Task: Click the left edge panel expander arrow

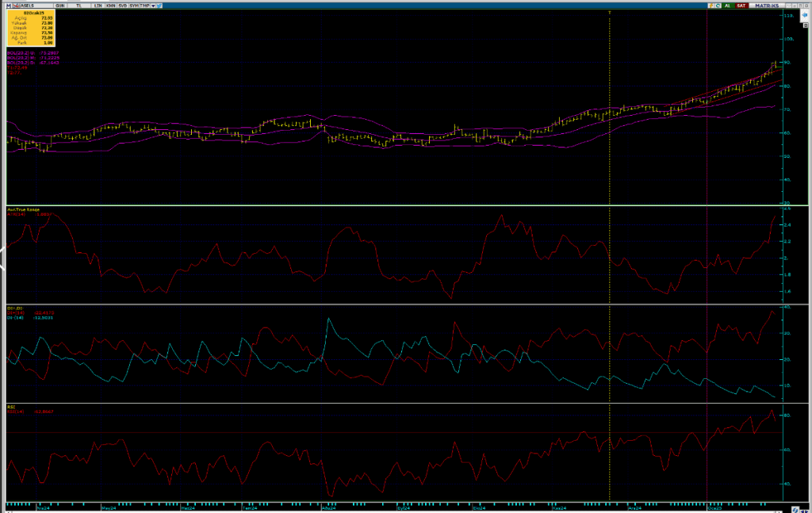Action: [2, 258]
